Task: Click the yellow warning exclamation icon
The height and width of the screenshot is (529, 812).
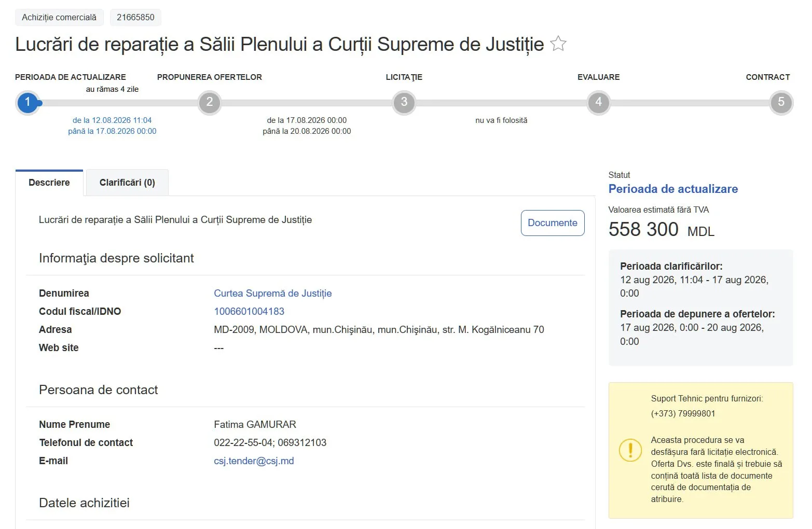Action: coord(630,450)
